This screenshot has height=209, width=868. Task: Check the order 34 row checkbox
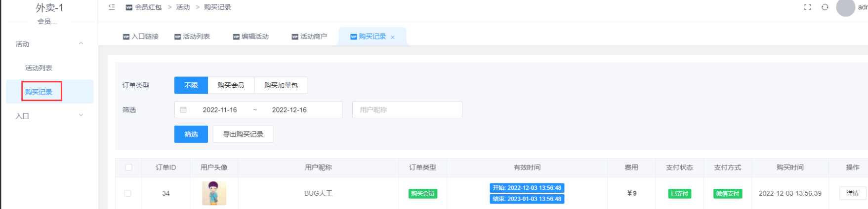pos(128,193)
